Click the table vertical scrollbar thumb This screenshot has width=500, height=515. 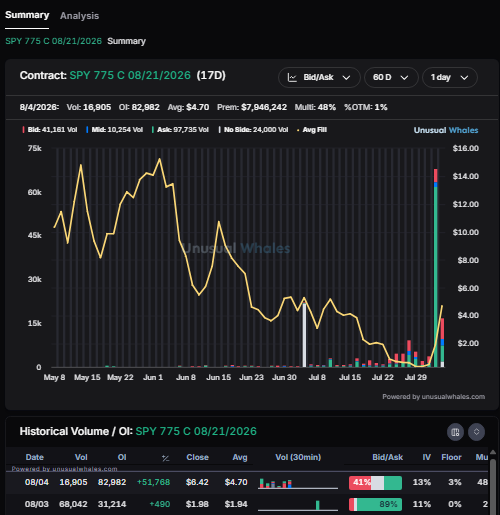pos(493,487)
